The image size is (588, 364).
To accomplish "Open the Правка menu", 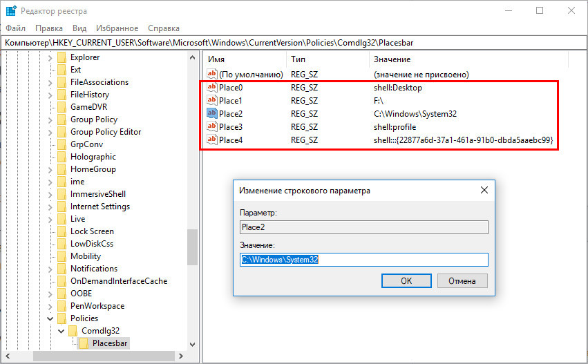I will [49, 28].
